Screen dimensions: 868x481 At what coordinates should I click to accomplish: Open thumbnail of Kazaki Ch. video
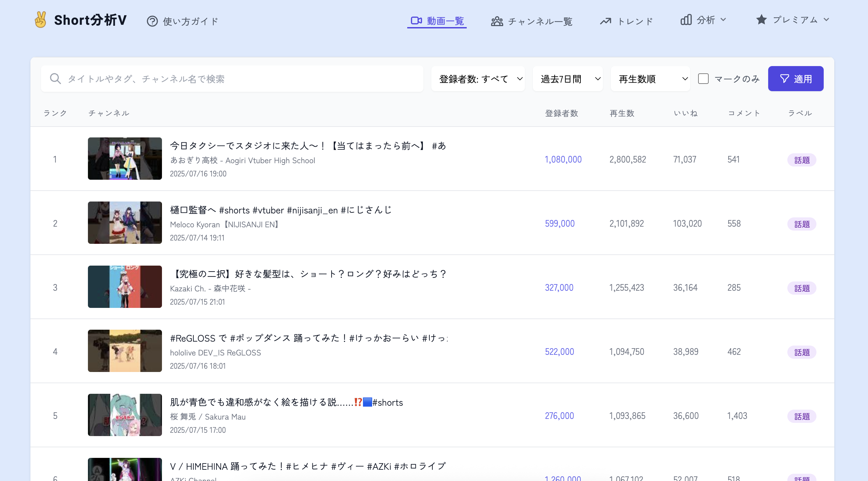point(125,287)
